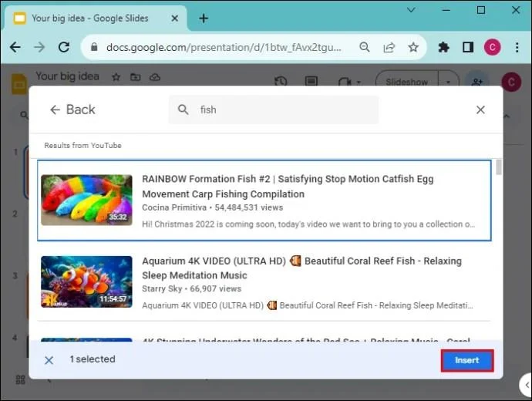
Task: Reload the page in Chrome
Action: point(63,47)
